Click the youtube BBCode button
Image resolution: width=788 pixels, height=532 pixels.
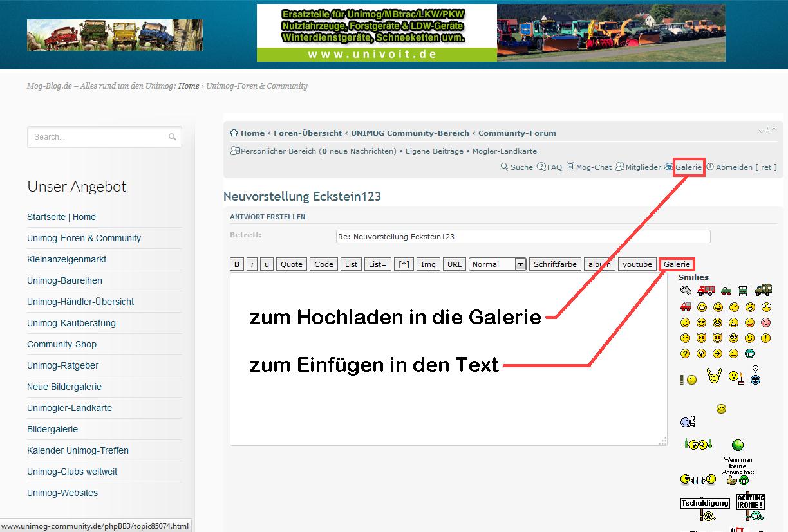pos(637,264)
